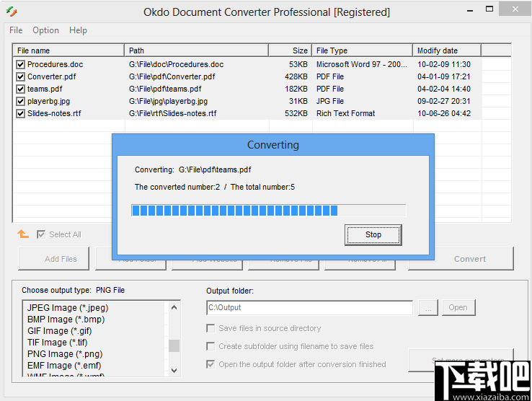The width and height of the screenshot is (532, 401).
Task: Select the playerbg.jpg file name
Action: (x=48, y=101)
